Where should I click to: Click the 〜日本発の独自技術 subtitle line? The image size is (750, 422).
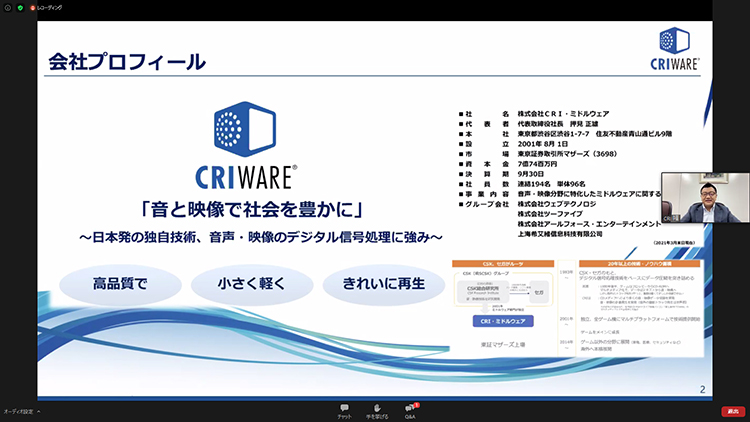[261, 237]
